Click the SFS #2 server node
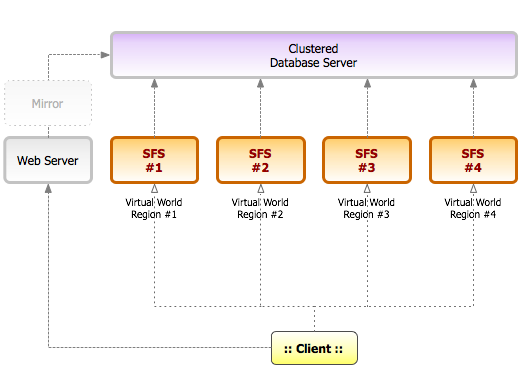 261,160
